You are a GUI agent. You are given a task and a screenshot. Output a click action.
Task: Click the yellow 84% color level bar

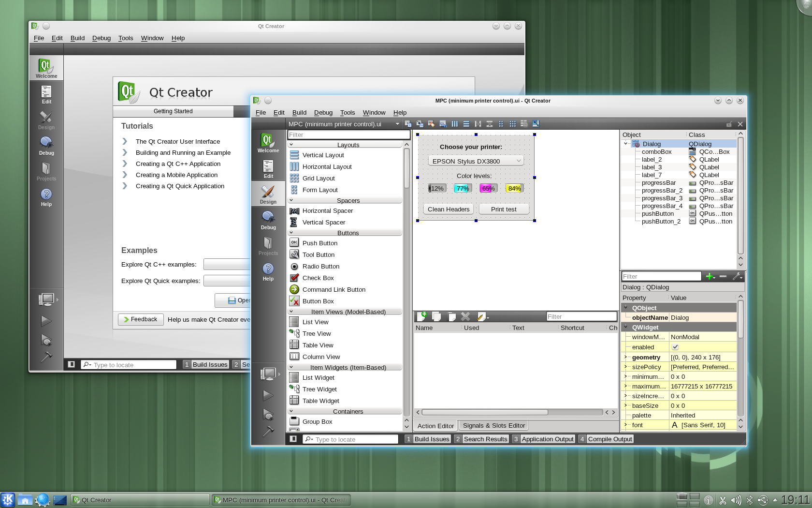pos(514,188)
